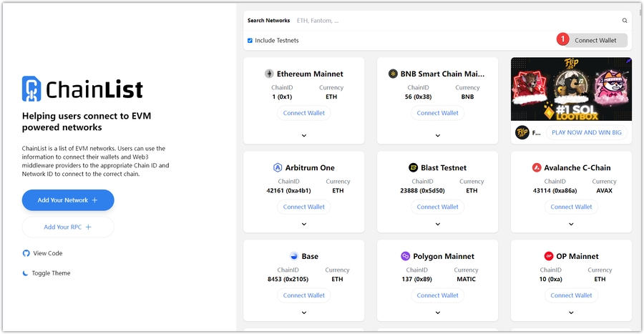
Task: Click the Ethereum Mainnet logo icon
Action: (x=269, y=74)
